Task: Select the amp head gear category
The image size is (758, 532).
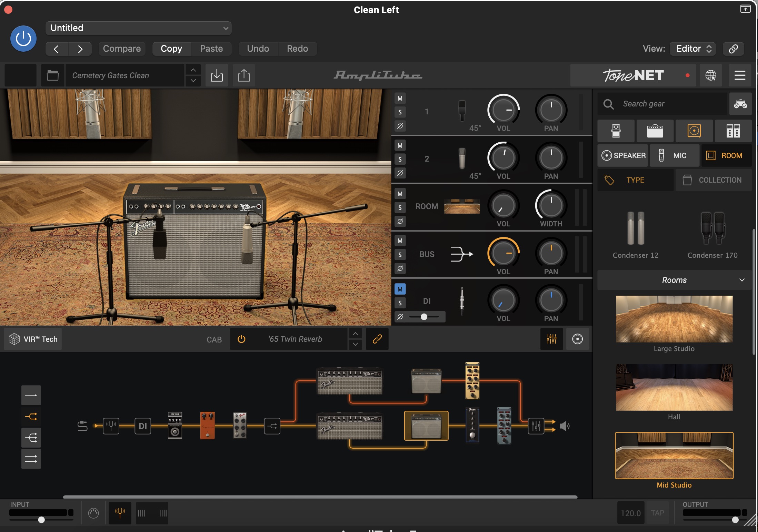Action: (x=655, y=131)
